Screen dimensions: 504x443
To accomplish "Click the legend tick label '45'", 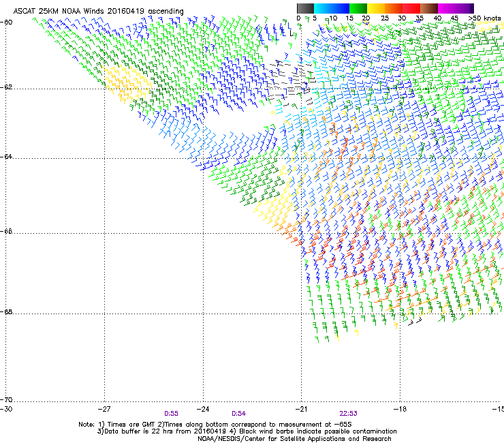I will point(454,18).
